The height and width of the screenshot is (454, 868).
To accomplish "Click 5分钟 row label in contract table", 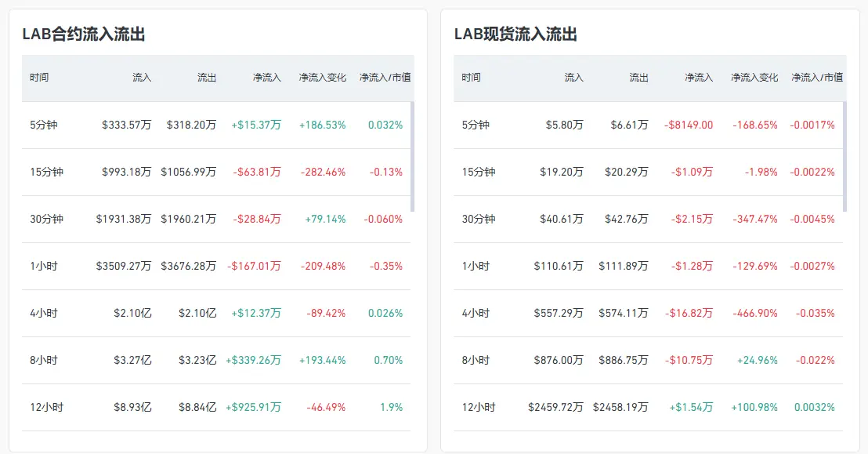I will pos(44,125).
